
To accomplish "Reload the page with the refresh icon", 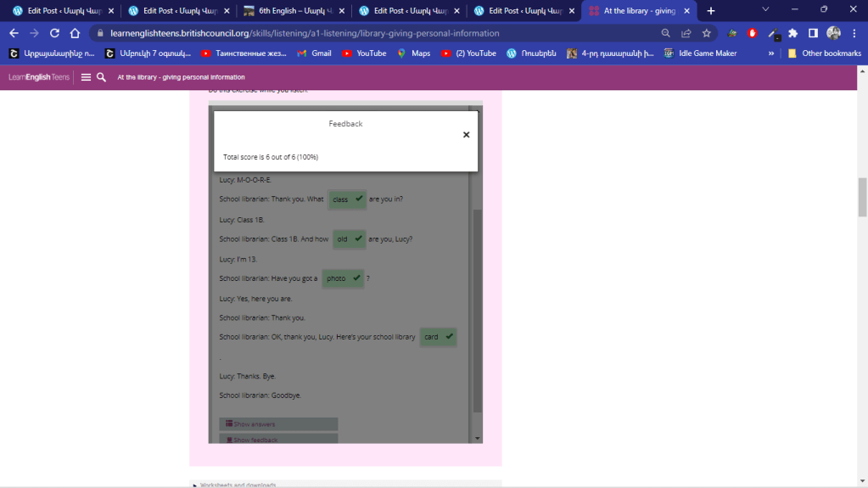I will pos(54,33).
